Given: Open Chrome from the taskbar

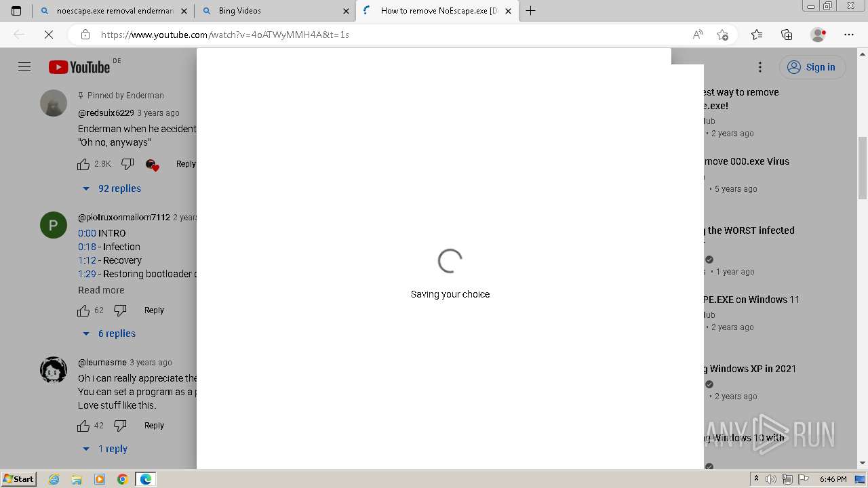Looking at the screenshot, I should pos(123,479).
